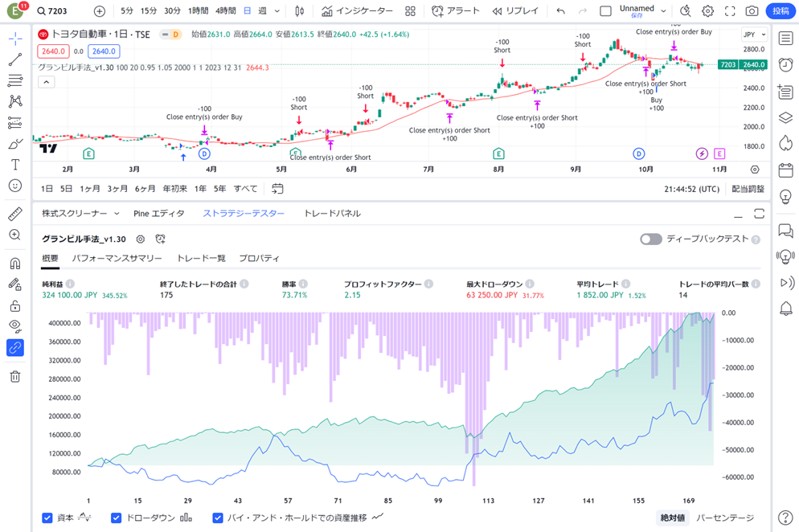Open the economic calendar panel
The width and height of the screenshot is (799, 532).
[786, 170]
